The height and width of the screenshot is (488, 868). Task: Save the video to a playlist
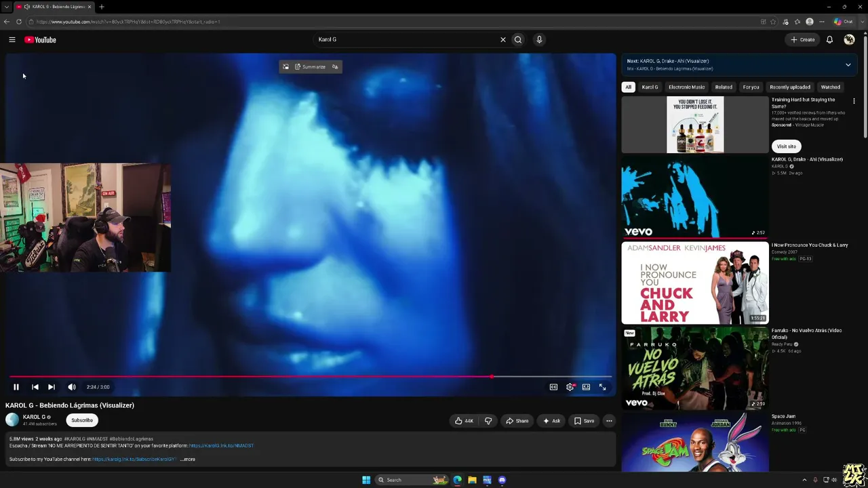(584, 421)
